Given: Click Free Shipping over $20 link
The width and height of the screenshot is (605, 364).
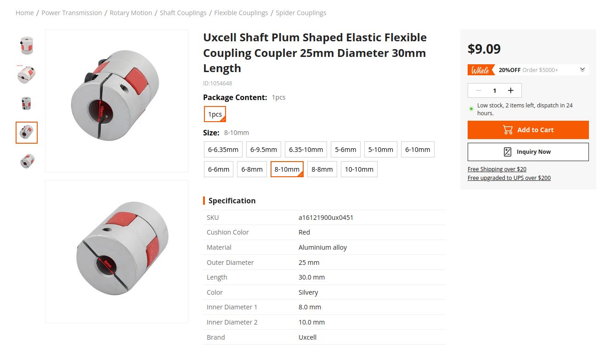Looking at the screenshot, I should 497,169.
